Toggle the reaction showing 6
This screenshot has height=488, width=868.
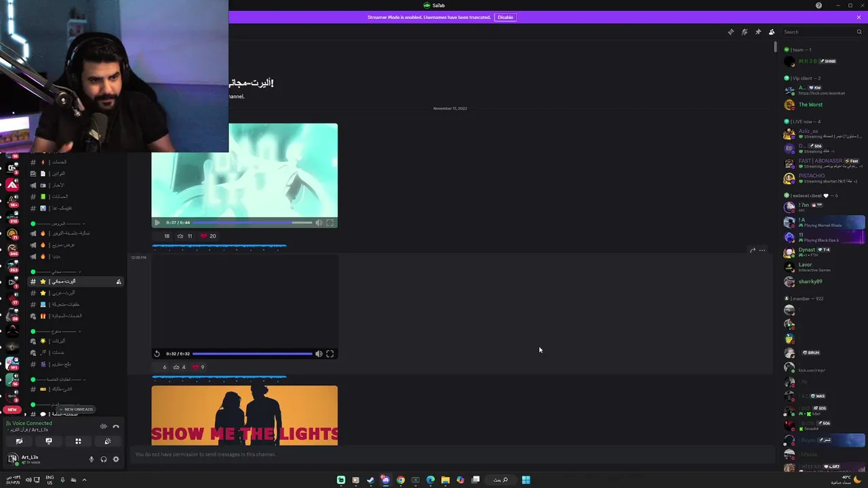point(160,367)
